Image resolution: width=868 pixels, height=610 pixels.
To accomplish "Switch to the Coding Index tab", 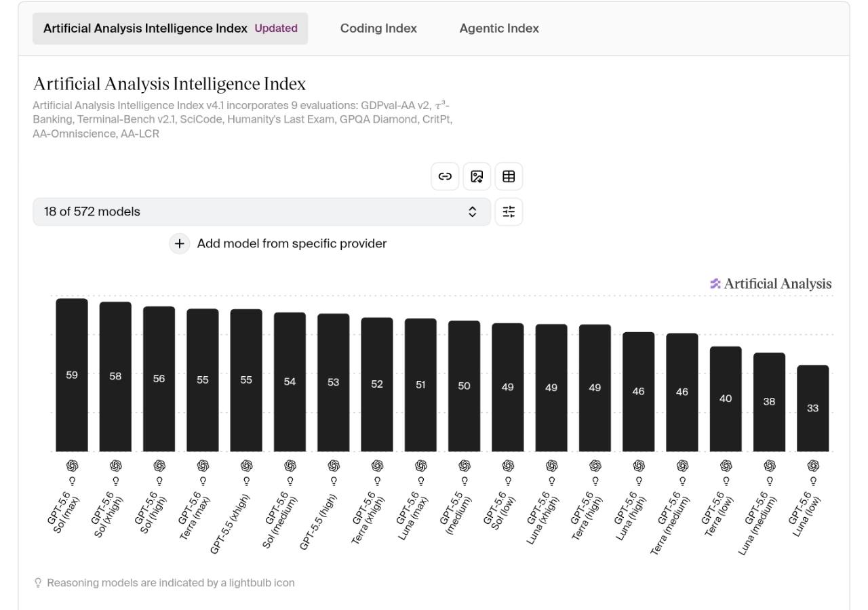I will coord(378,28).
